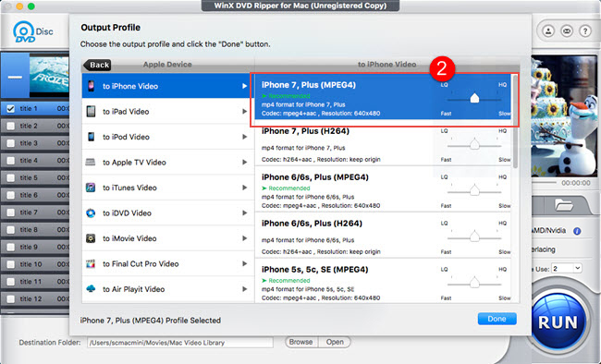Open the output folder icon
Viewport: 601px width, 364px height.
(x=564, y=204)
